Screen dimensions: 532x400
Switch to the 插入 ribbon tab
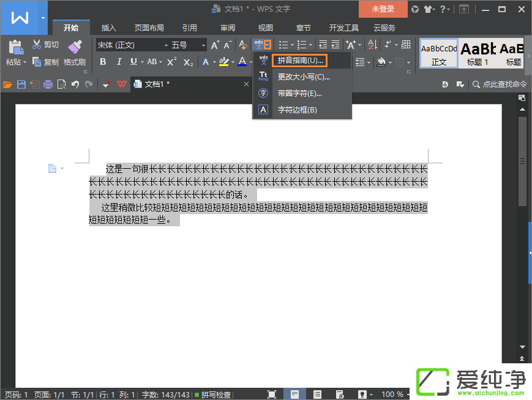tap(109, 28)
